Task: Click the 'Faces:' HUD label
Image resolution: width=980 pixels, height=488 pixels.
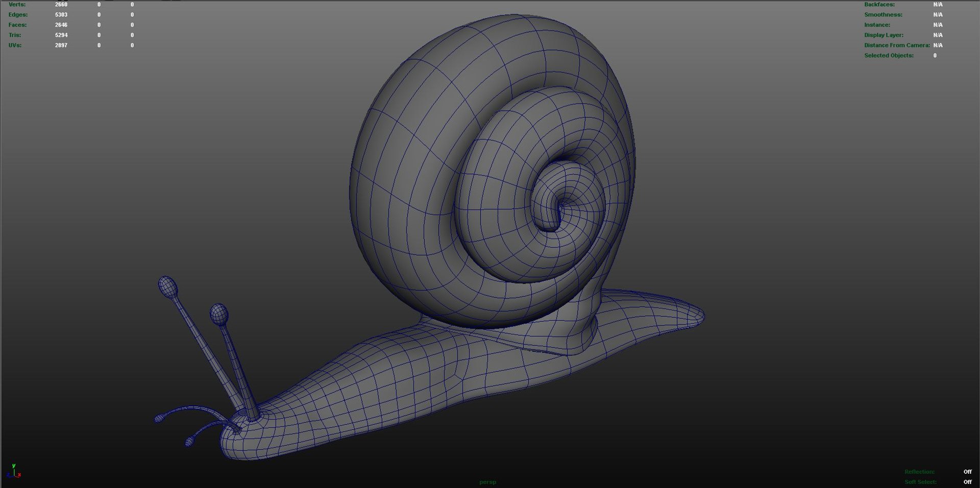Action: (x=17, y=25)
